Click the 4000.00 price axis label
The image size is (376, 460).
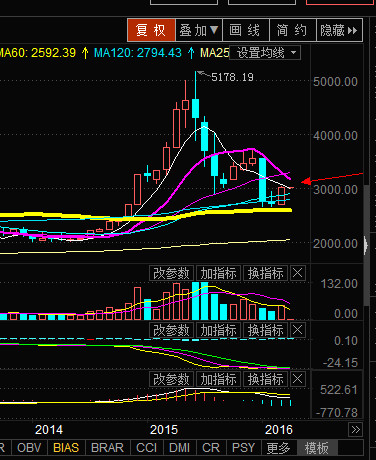335,136
